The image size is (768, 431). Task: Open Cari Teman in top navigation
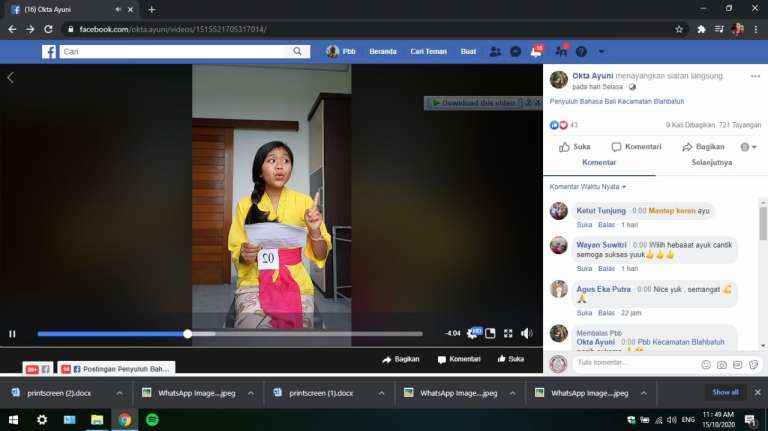pos(429,51)
